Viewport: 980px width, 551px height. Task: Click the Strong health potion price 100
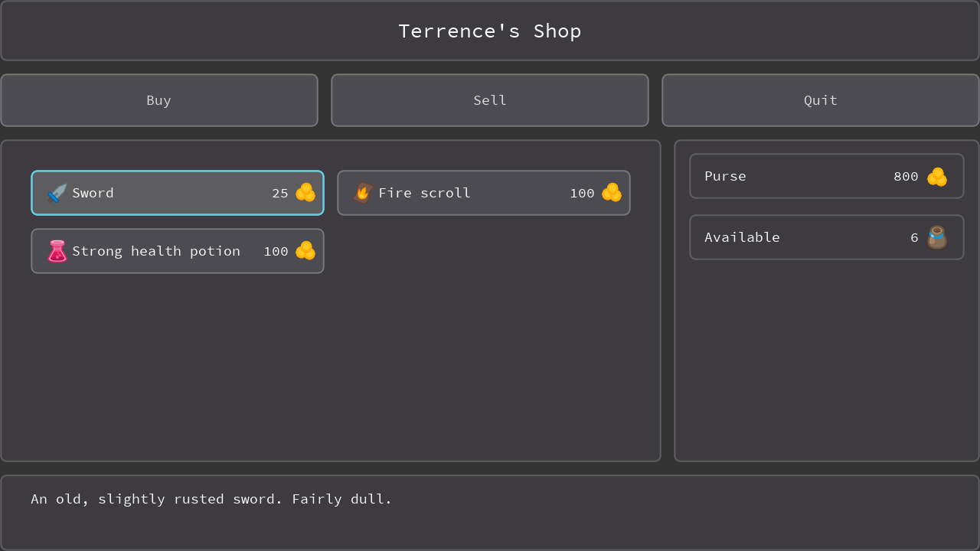276,251
